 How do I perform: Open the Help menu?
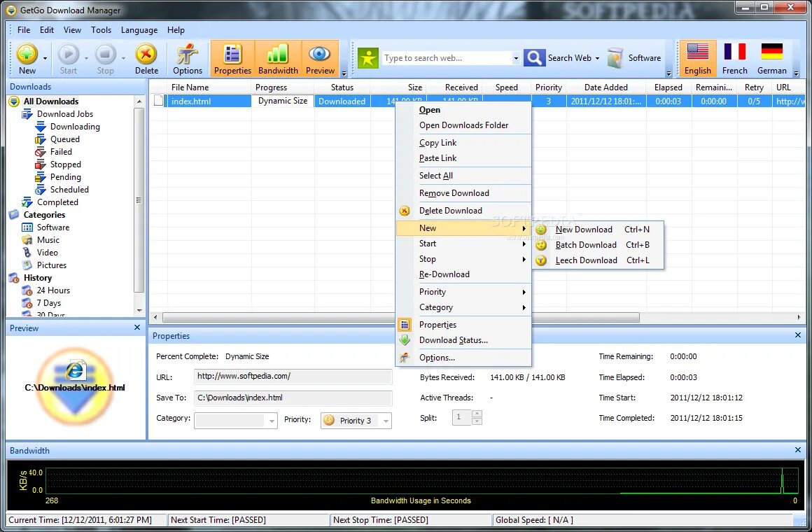(176, 30)
